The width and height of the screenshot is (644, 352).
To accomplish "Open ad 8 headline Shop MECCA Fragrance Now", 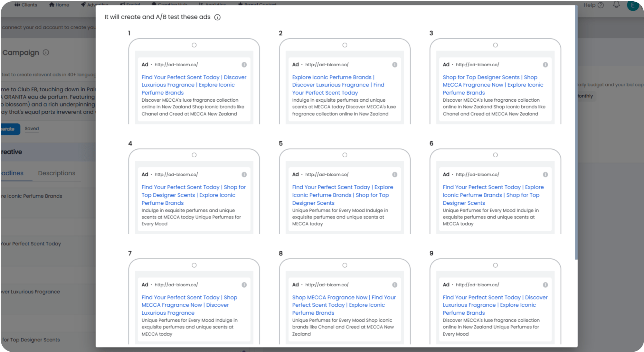I will tap(344, 305).
